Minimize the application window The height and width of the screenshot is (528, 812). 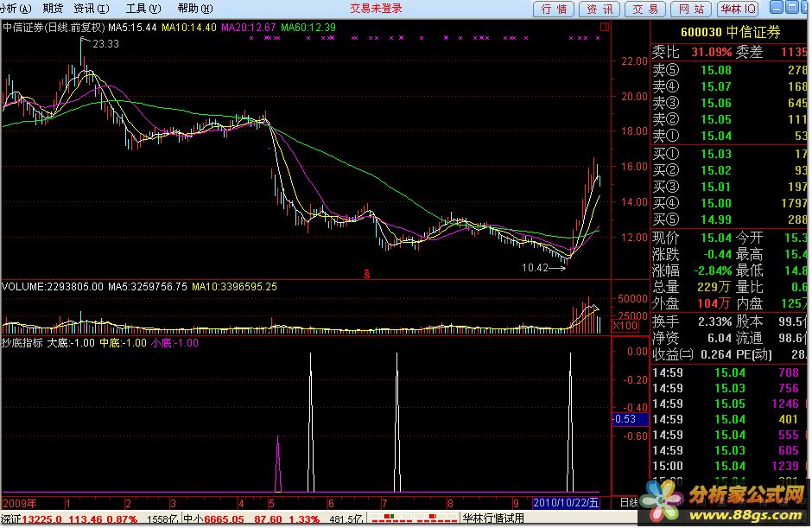[x=777, y=7]
